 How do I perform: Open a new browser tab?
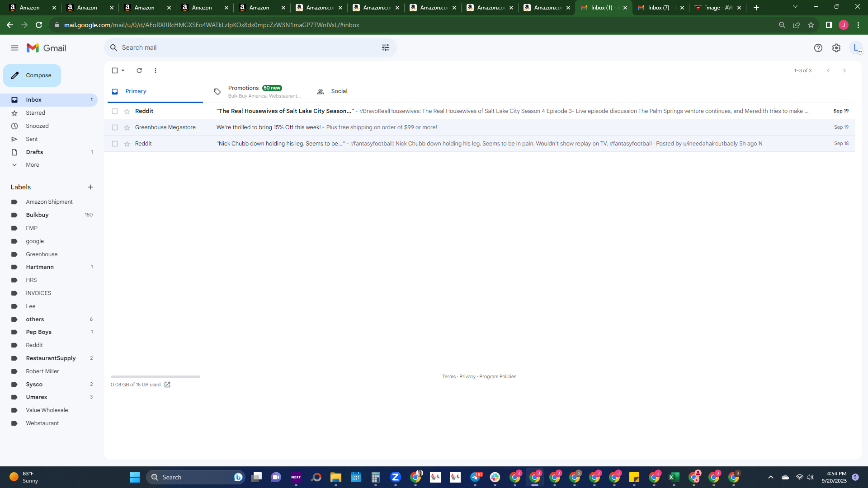tap(756, 8)
